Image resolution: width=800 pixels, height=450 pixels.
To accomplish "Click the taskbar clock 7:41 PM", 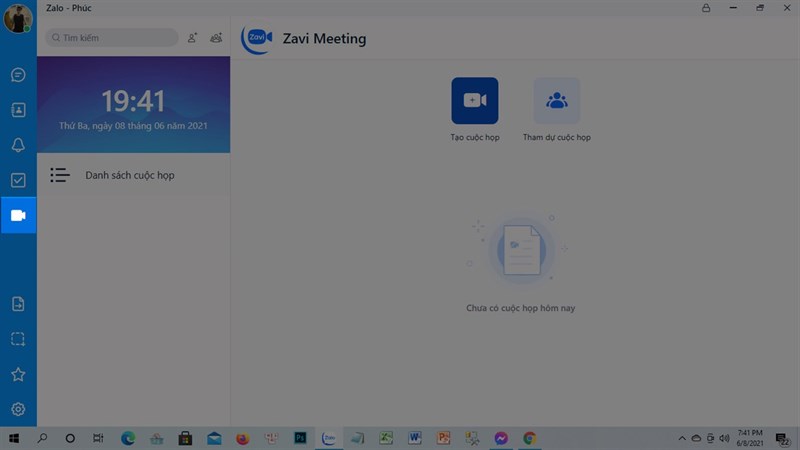I will tap(750, 438).
